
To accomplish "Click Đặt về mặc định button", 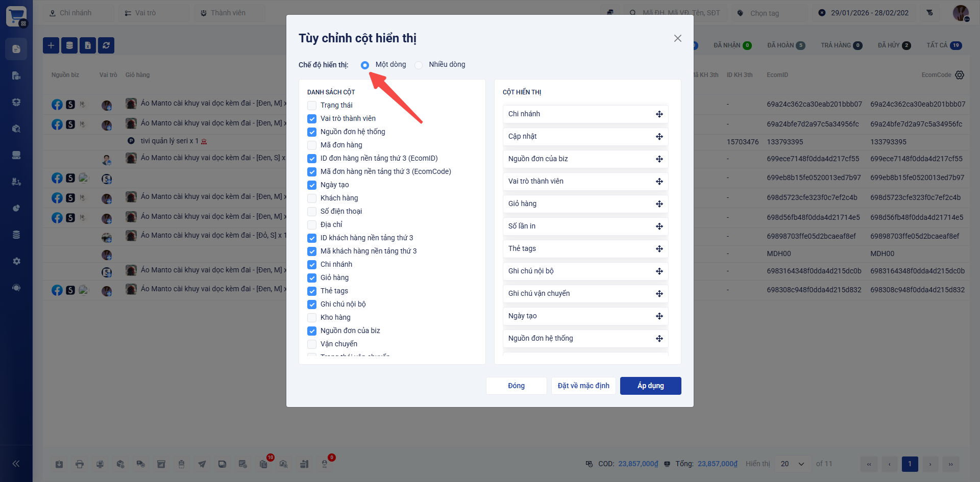I will [583, 386].
